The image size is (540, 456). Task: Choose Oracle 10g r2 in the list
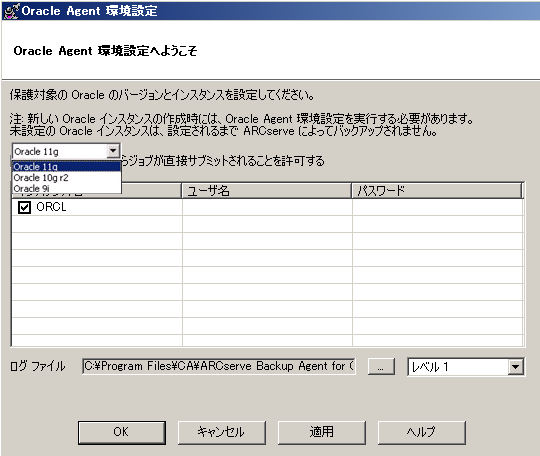pos(67,178)
